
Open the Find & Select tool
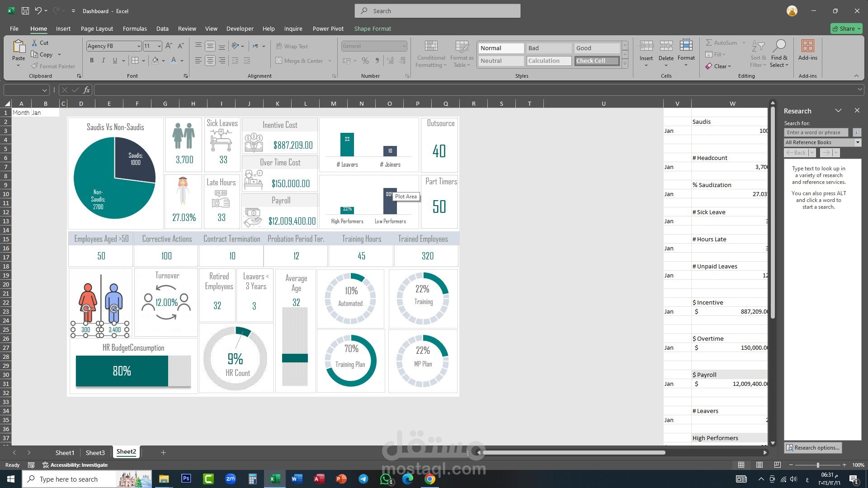(x=779, y=54)
